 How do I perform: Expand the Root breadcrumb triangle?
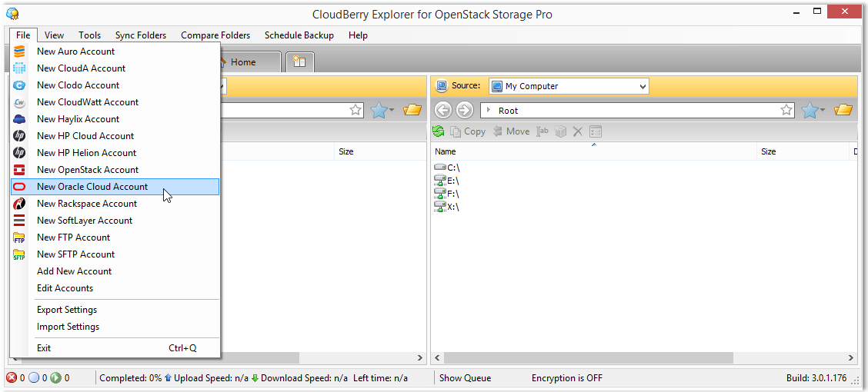point(488,111)
